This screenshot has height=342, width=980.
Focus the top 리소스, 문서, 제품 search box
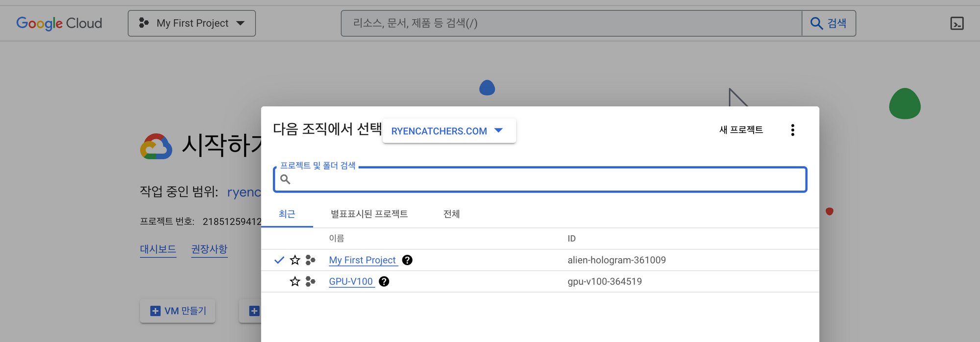tap(571, 23)
